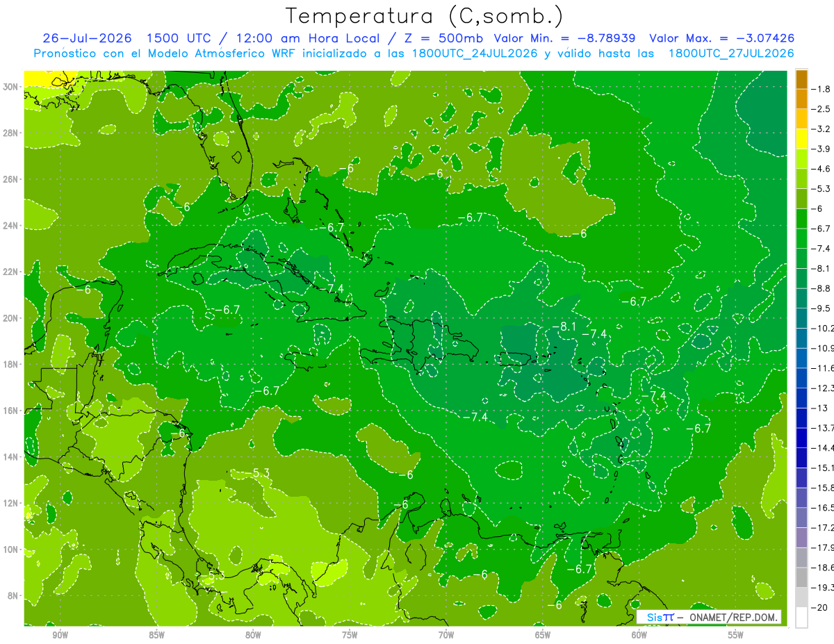Image resolution: width=834 pixels, height=644 pixels.
Task: Click the title "Temperatura (C,somb.)"
Action: pyautogui.click(x=424, y=16)
